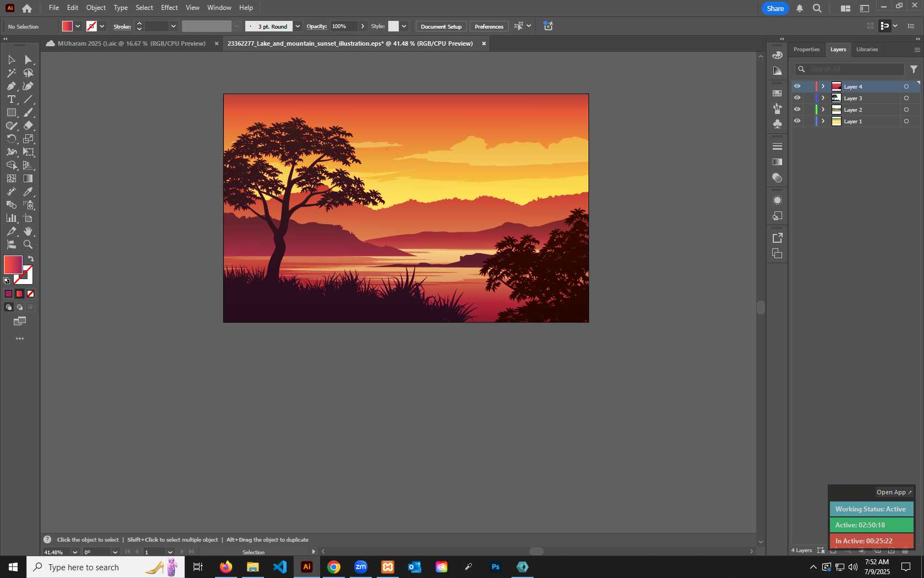The image size is (924, 578).
Task: Open the stroke weight dropdown
Action: pyautogui.click(x=173, y=26)
